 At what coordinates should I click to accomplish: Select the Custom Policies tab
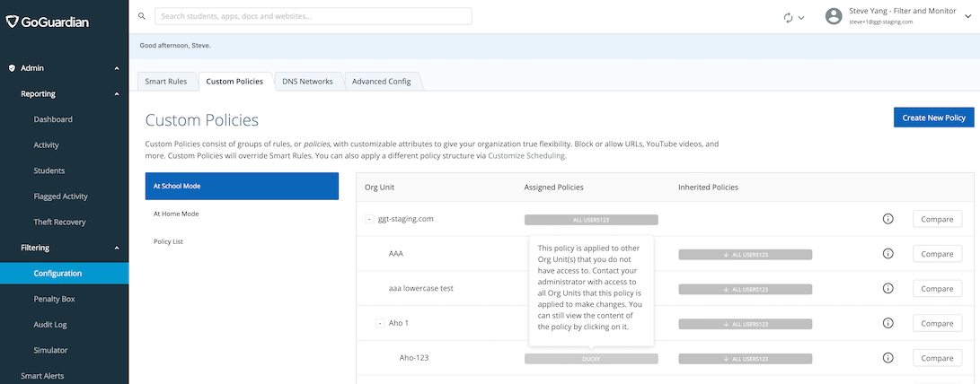pyautogui.click(x=234, y=81)
